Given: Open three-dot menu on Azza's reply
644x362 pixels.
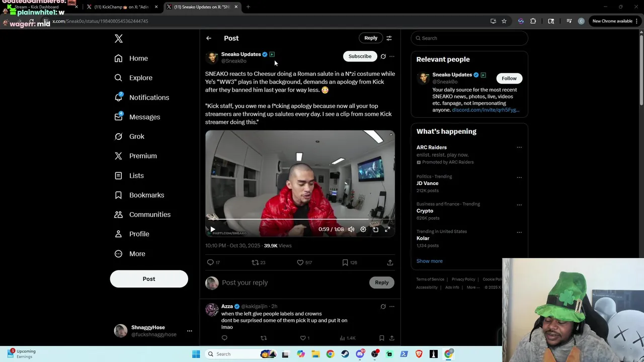Looking at the screenshot, I should click(x=392, y=307).
